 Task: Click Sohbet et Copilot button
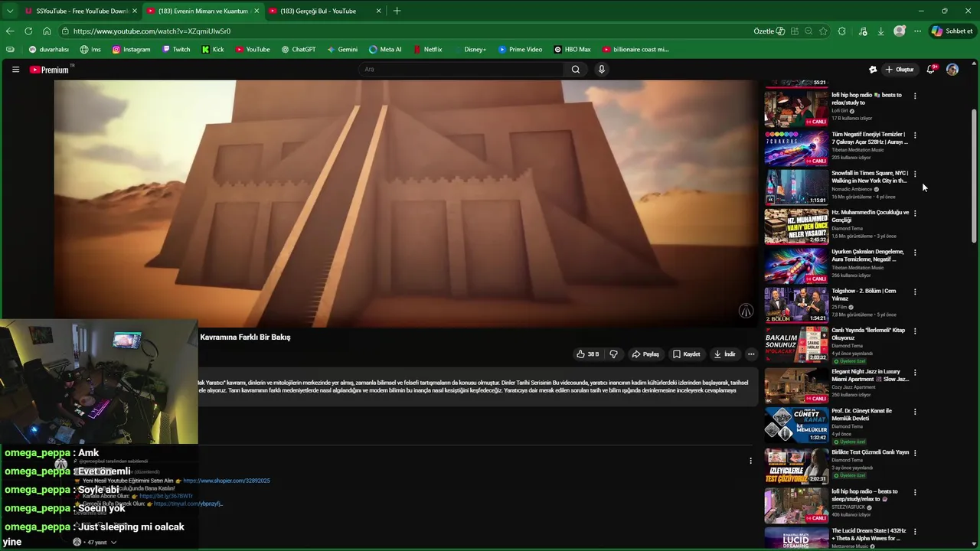952,31
